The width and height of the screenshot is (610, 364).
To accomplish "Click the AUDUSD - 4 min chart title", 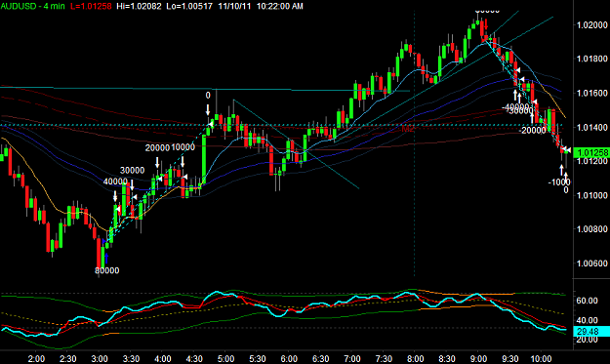I will click(x=32, y=6).
